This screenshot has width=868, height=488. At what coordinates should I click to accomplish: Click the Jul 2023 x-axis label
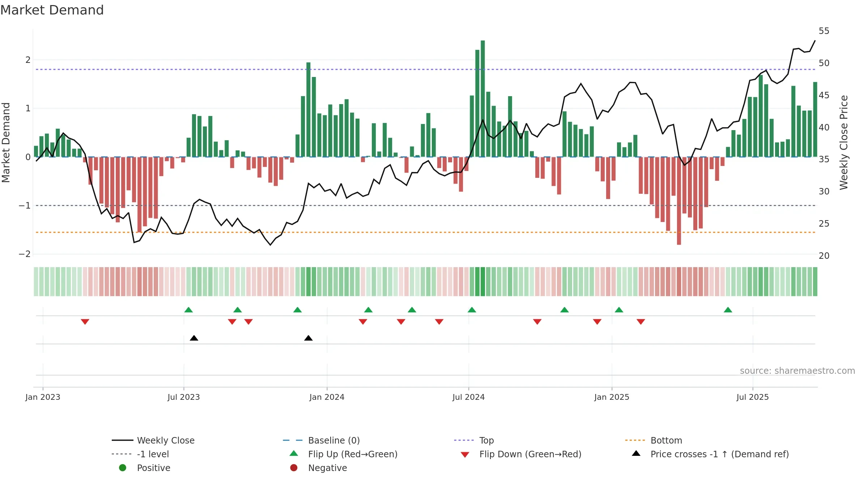pos(184,397)
